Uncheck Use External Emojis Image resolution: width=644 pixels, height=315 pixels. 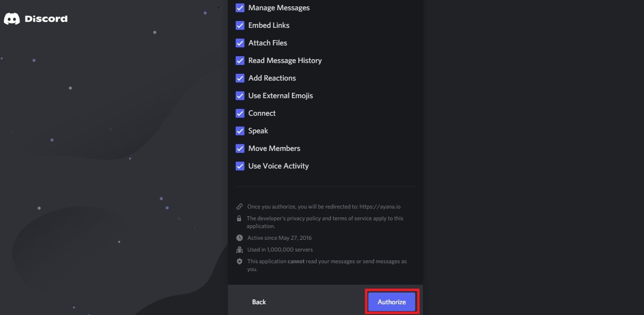tap(240, 95)
